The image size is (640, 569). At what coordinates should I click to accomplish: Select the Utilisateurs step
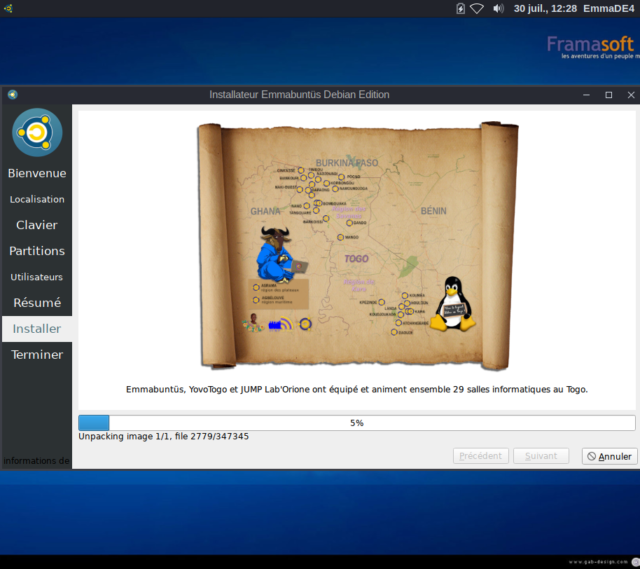pos(37,277)
